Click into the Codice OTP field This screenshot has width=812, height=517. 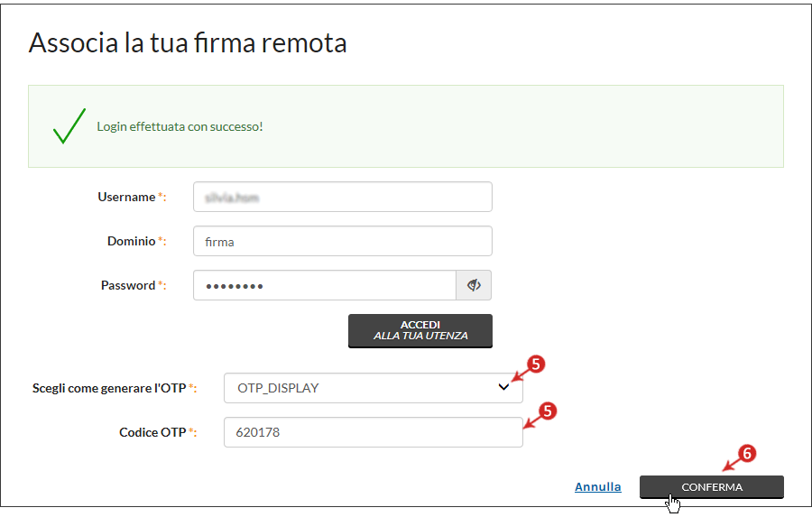[373, 432]
